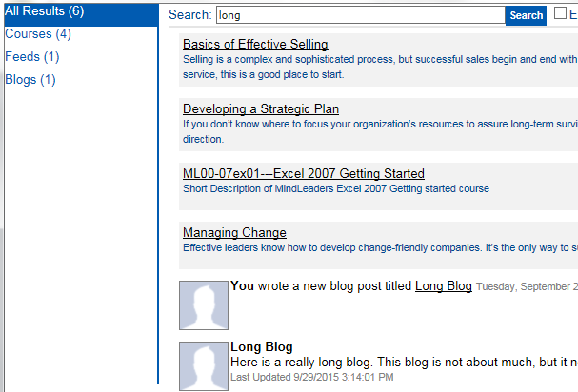Screen dimensions: 578x392
Task: Click the Search button
Action: (x=527, y=15)
